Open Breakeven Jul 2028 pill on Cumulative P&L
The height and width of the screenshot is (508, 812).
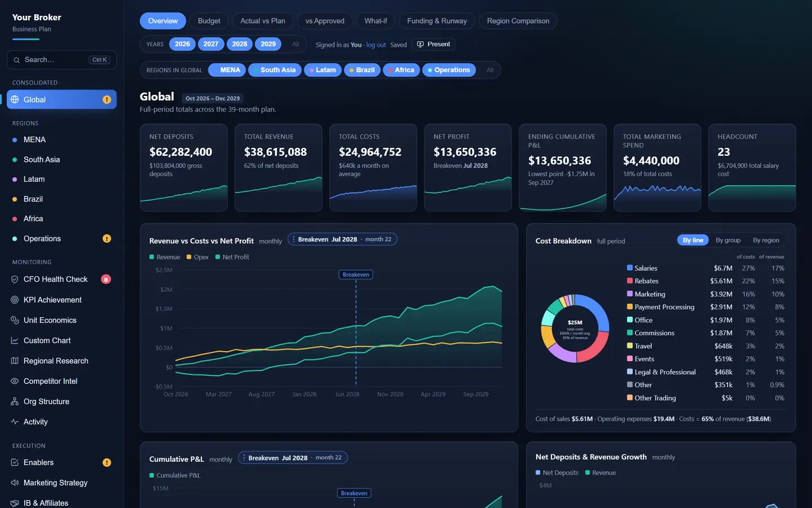coord(293,458)
